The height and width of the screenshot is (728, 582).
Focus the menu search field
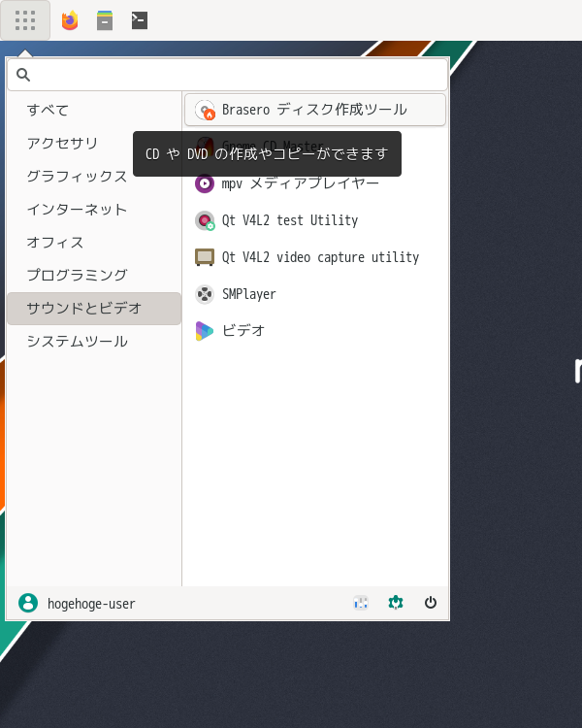(227, 75)
